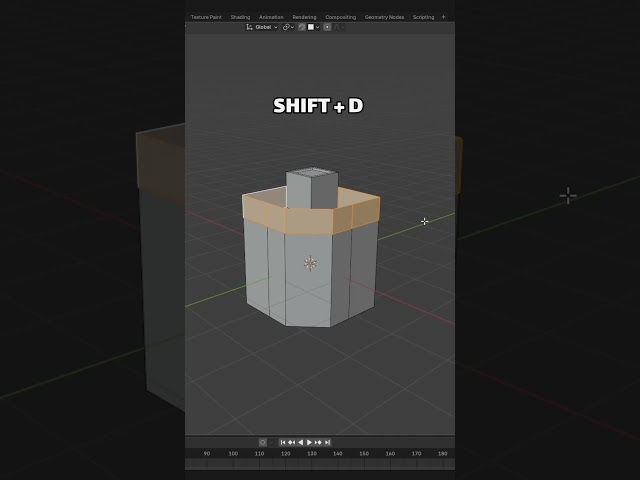Click frame 170 on the timeline
640x480 pixels.
(416, 453)
